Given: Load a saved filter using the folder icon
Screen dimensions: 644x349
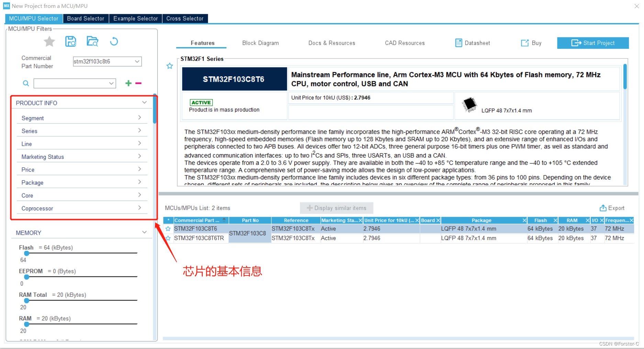Looking at the screenshot, I should pos(92,41).
